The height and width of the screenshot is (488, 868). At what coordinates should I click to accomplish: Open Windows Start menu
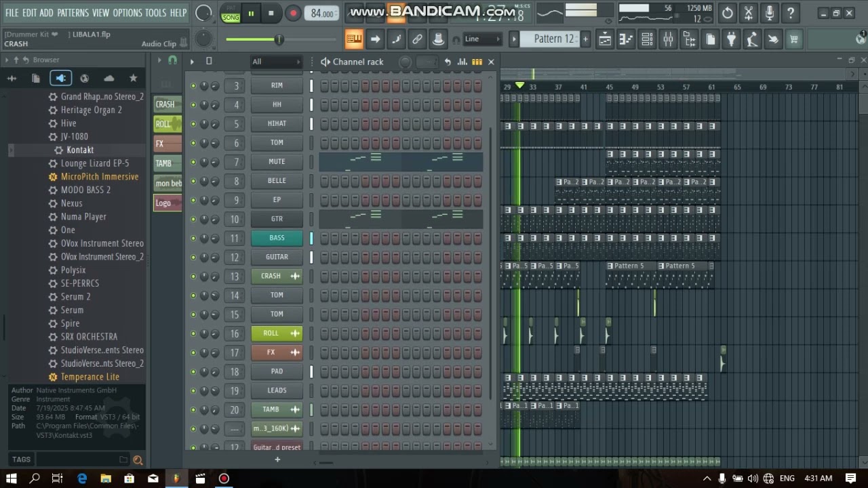12,479
